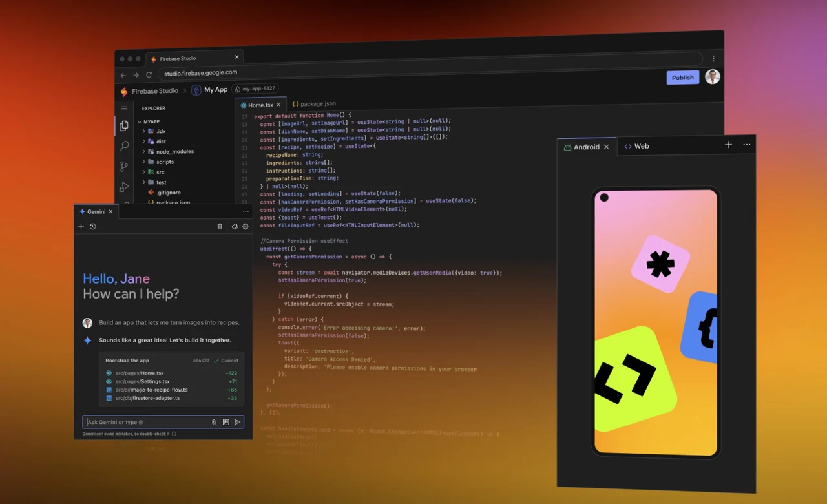Click the Firebase Studio flame logo

click(124, 92)
